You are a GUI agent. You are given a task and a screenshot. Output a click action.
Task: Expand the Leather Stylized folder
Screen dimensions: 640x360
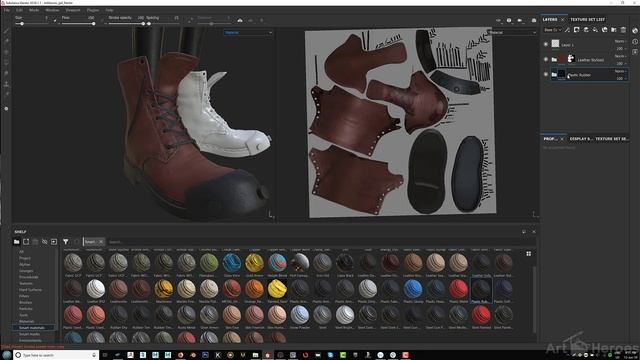(554, 60)
